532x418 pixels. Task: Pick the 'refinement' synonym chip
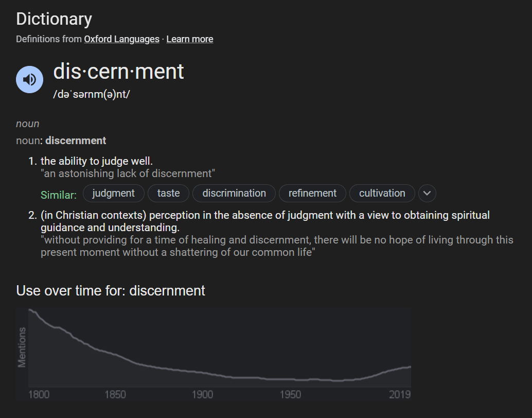(312, 194)
